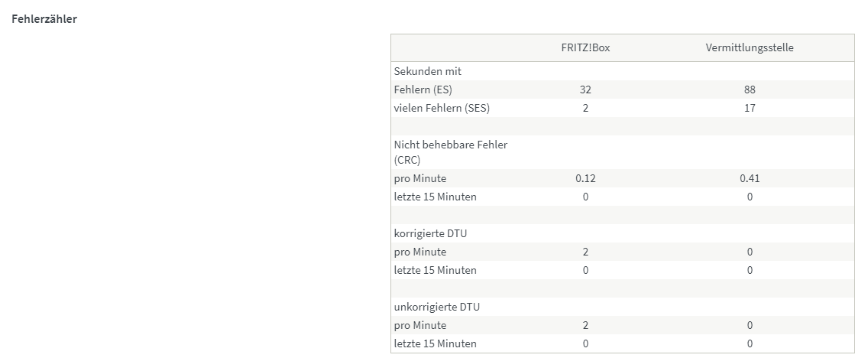868x358 pixels.
Task: Select FRITZ!Box SES value 2
Action: (585, 108)
